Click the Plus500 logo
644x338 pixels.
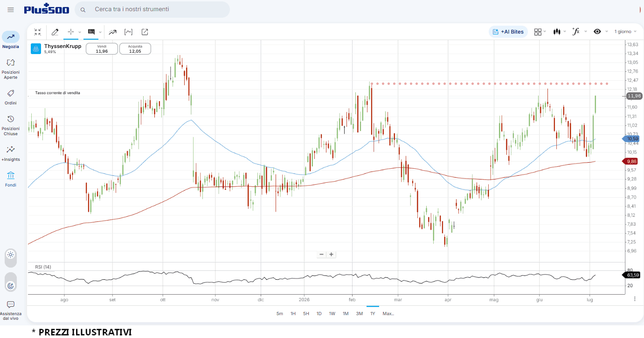[47, 9]
